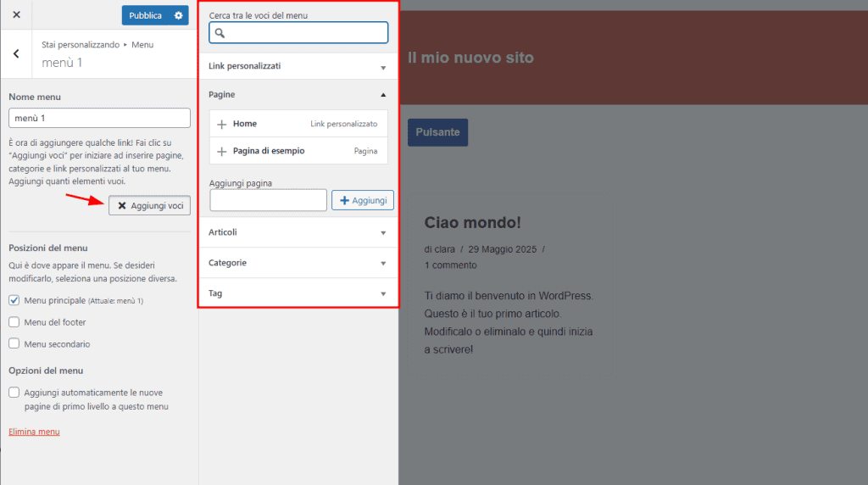Click the Nome menu text field
Viewport: 868px width, 485px height.
pos(100,118)
